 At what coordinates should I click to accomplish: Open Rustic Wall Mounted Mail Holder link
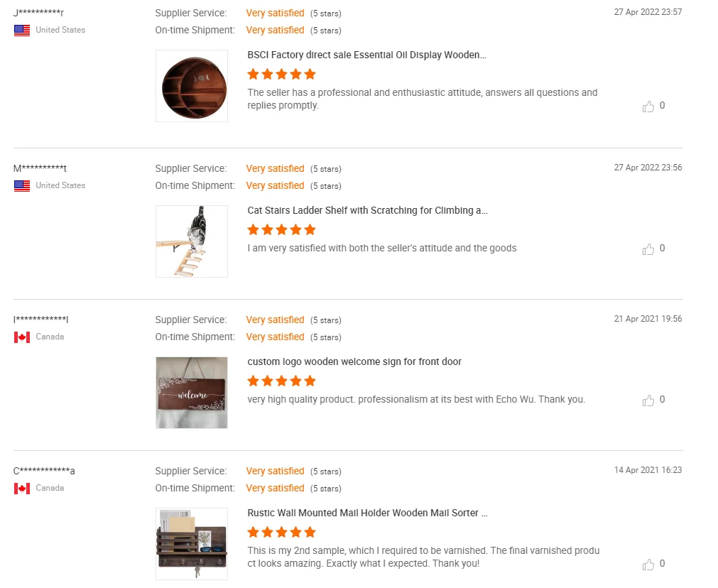pyautogui.click(x=367, y=513)
